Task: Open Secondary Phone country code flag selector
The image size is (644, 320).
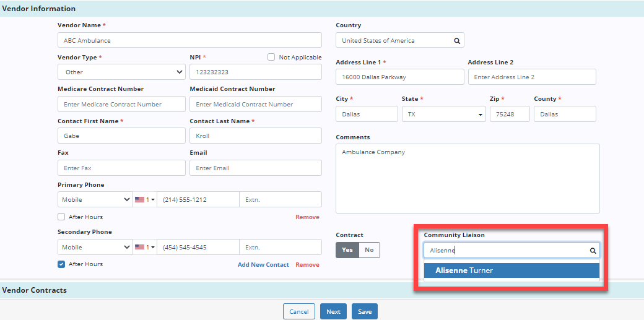Action: pos(144,248)
